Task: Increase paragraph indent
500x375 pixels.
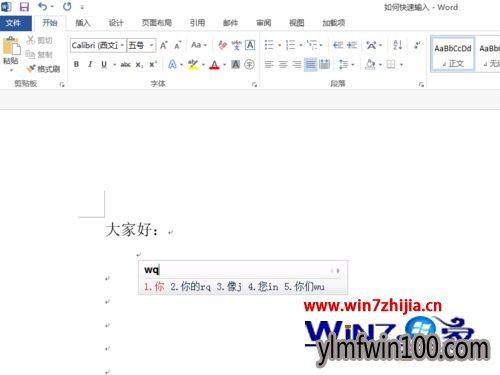Action: [352, 45]
